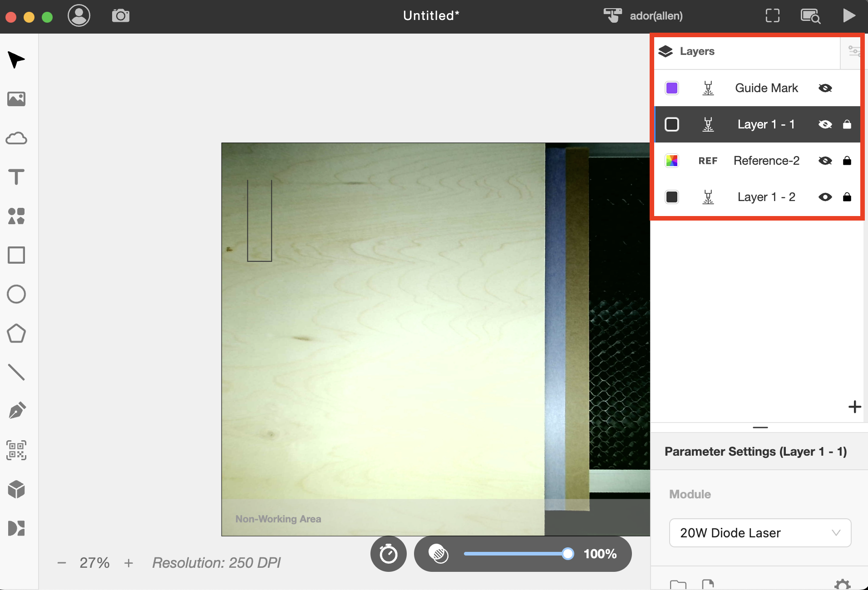
Task: Click the 27% zoom level value
Action: point(94,563)
